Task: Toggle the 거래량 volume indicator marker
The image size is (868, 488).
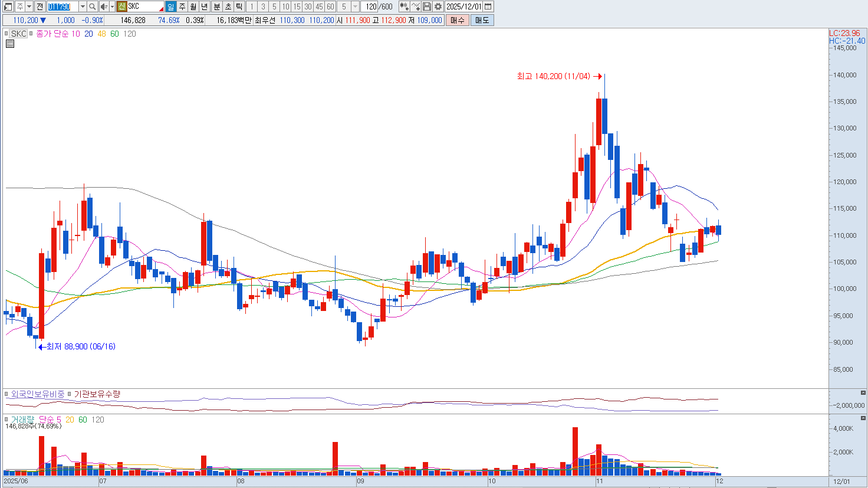Action: [x=7, y=420]
